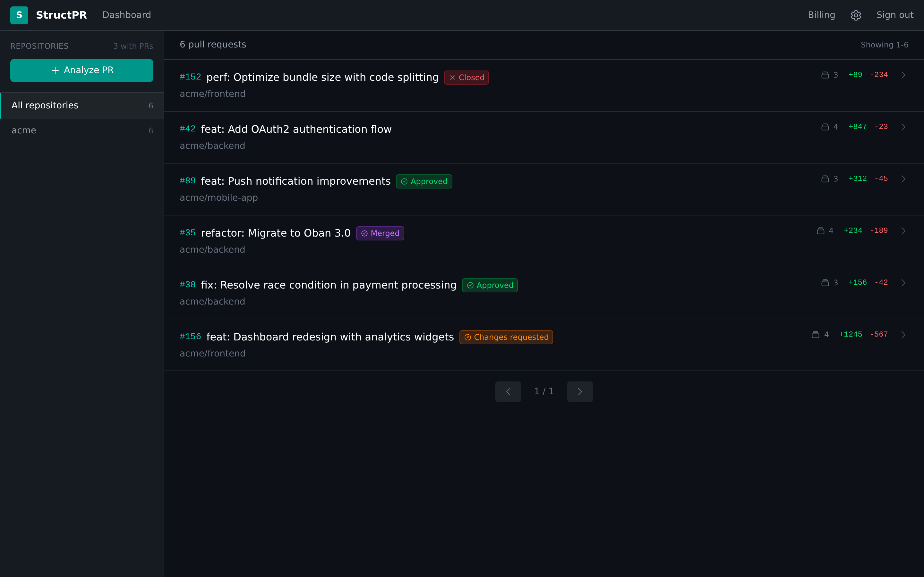Click the Changes requested badge on PR #156

506,337
